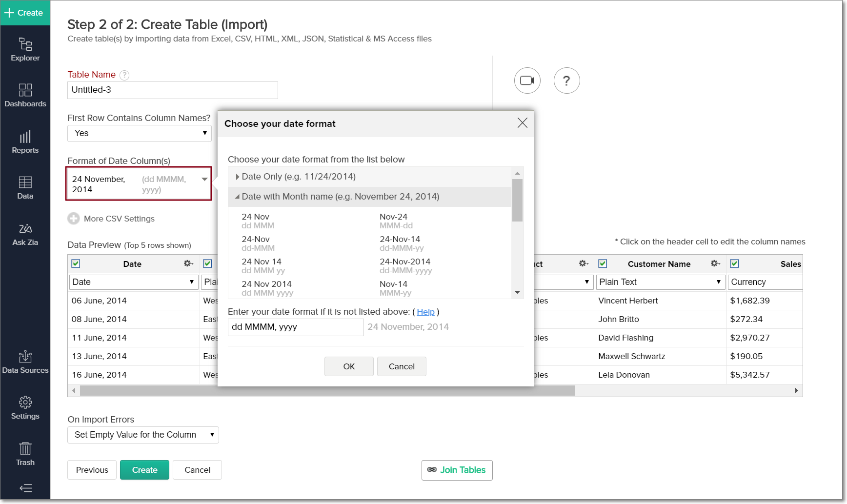Toggle the Sales column checkbox
847x504 pixels.
[734, 263]
